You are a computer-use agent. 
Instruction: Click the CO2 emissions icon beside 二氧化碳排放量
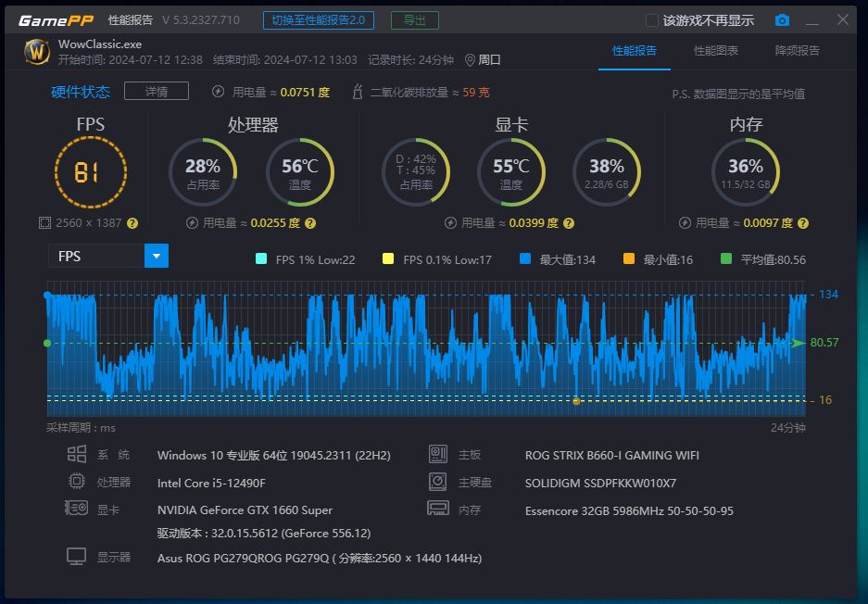(357, 92)
